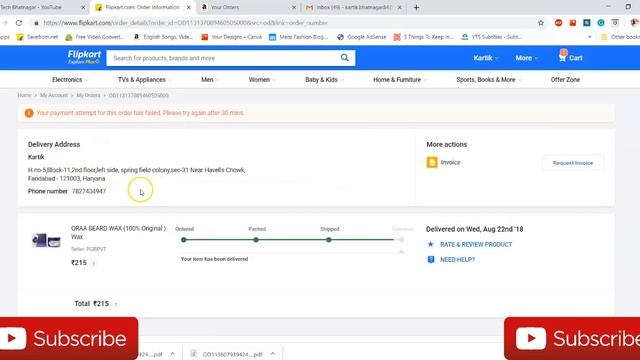This screenshot has width=640, height=360.
Task: Expand the TVs & Appliances menu
Action: tap(144, 80)
